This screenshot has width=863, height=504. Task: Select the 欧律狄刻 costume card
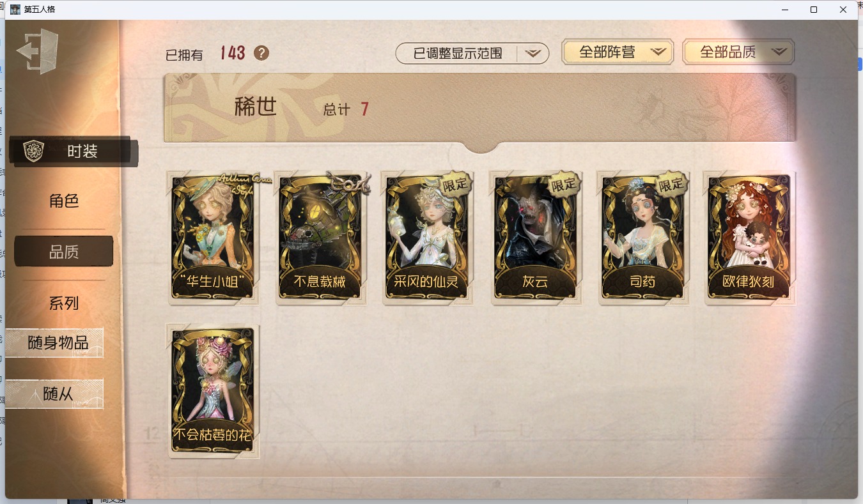point(749,238)
